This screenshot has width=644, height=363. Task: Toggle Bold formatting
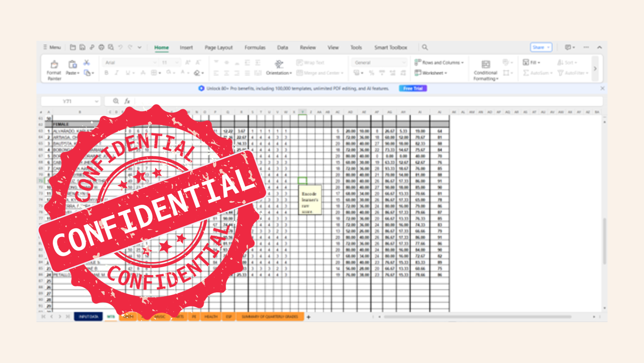(x=106, y=73)
